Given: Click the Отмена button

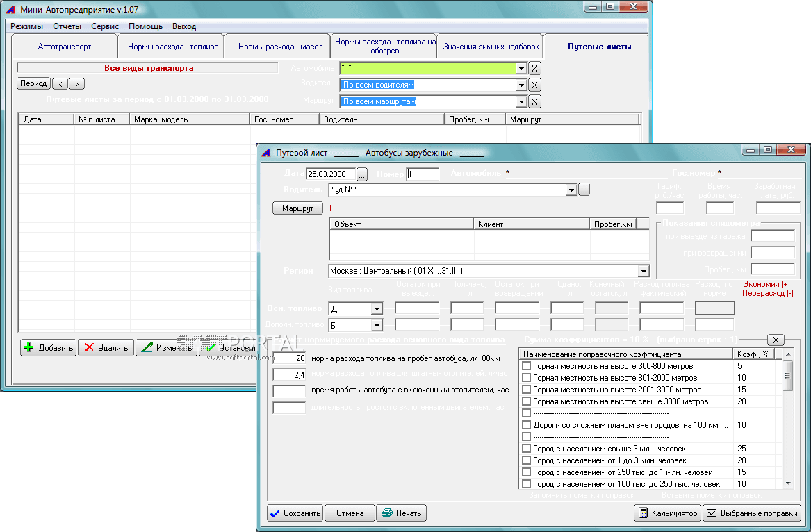Looking at the screenshot, I should click(350, 513).
